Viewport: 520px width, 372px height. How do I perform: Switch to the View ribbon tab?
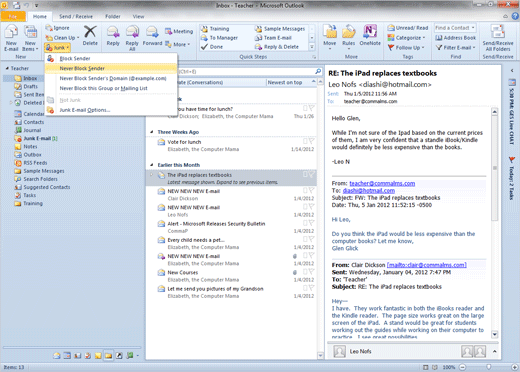pyautogui.click(x=138, y=16)
